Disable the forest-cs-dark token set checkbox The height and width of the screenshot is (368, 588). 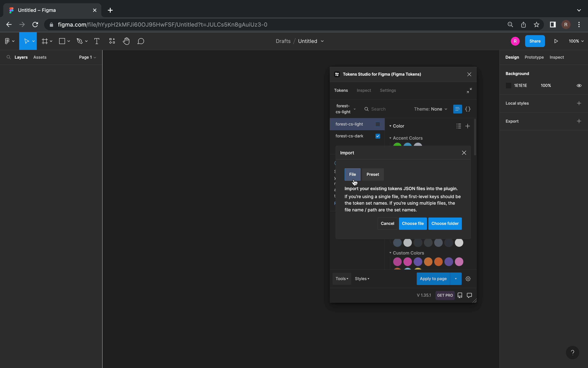(x=378, y=136)
